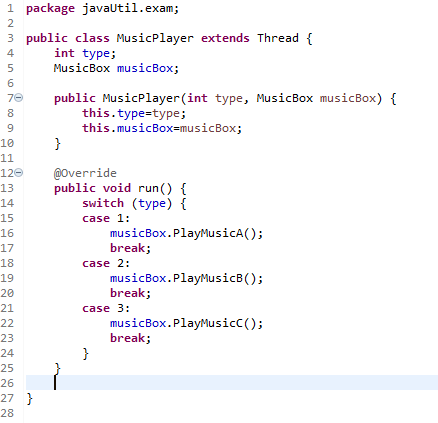Click the 'package' keyword on line 1

pos(50,9)
